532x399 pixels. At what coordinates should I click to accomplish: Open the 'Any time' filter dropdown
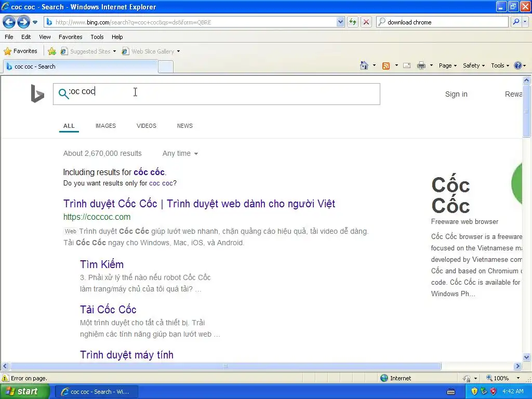pos(180,153)
